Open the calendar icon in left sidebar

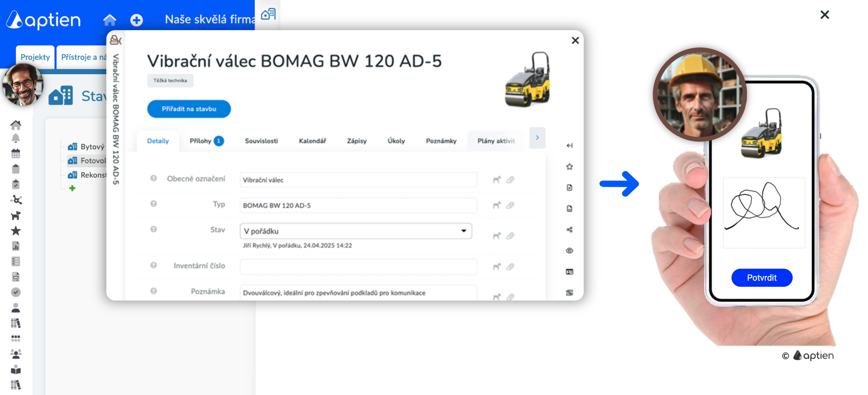(16, 154)
